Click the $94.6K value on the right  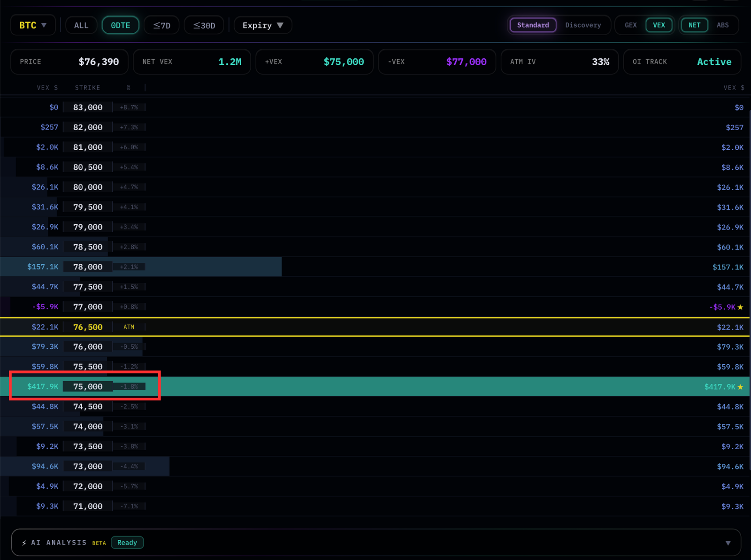point(730,467)
